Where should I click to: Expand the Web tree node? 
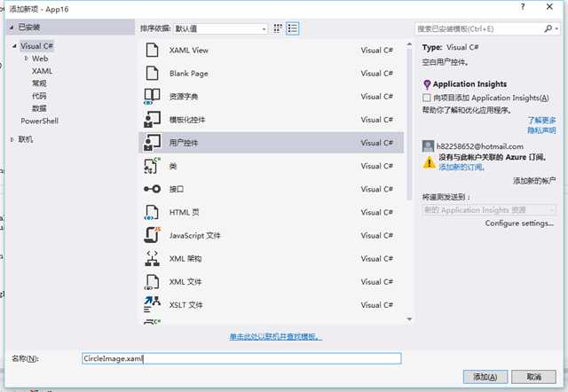coord(26,58)
